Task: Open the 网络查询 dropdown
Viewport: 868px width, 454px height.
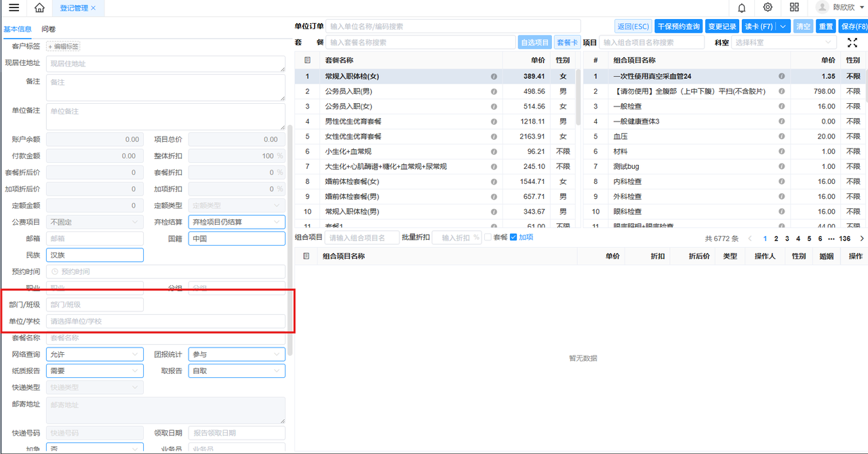Action: (x=94, y=354)
